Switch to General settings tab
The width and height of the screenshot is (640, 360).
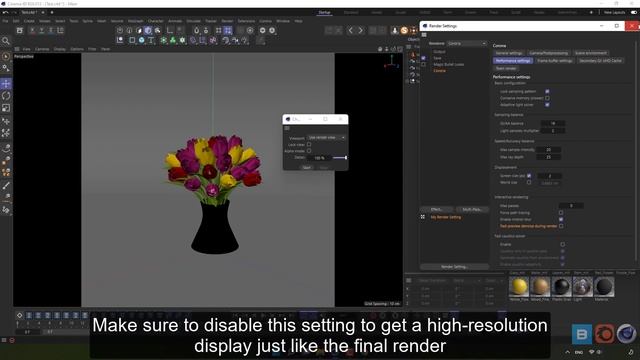click(509, 53)
